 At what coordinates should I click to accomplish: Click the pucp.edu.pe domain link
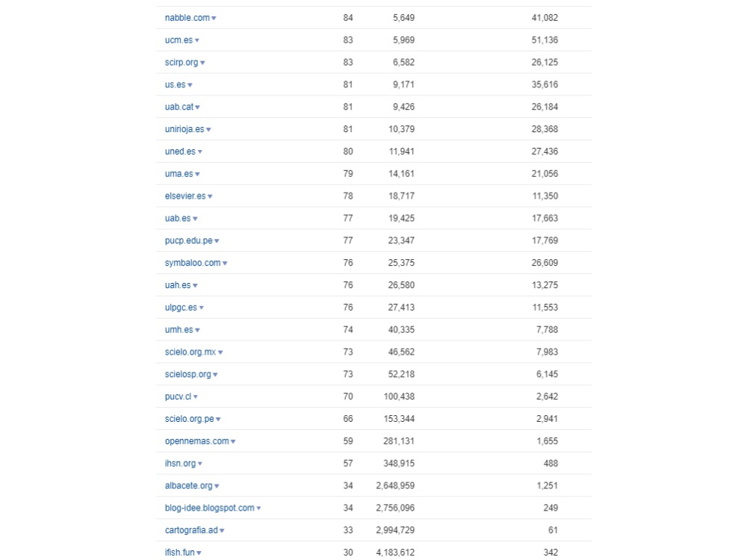pos(188,240)
